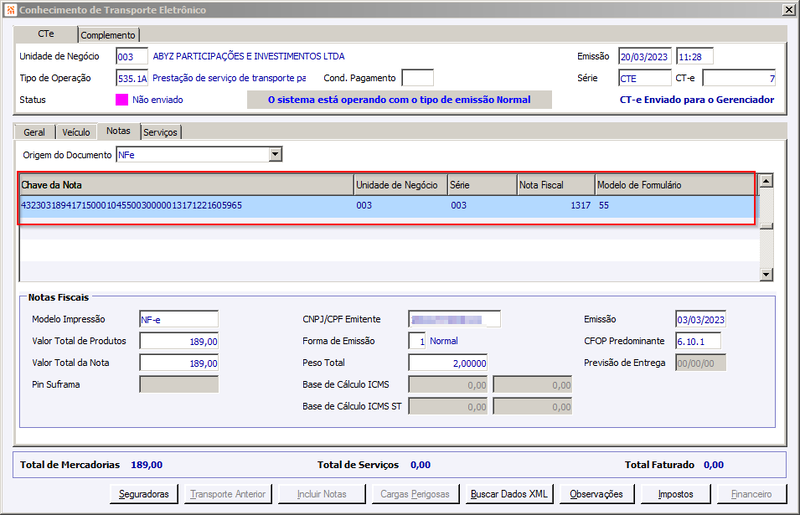Switch to the Geral tab
This screenshot has height=515, width=800.
coord(34,132)
